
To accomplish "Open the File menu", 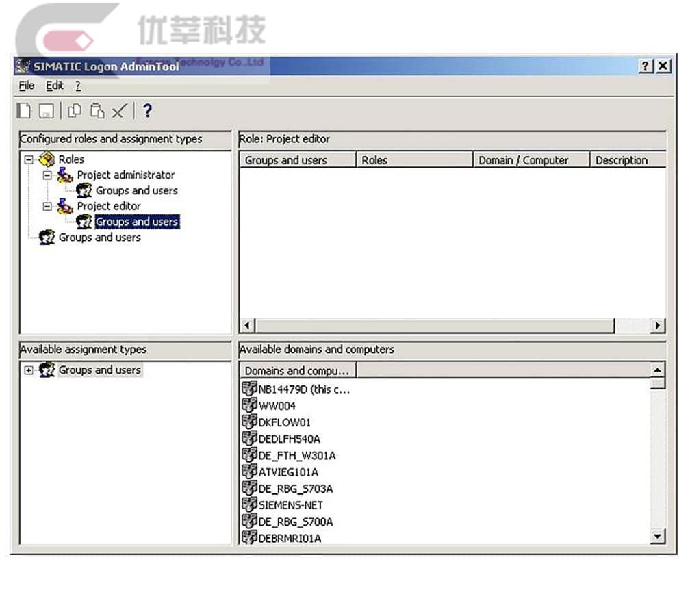I will 26,86.
